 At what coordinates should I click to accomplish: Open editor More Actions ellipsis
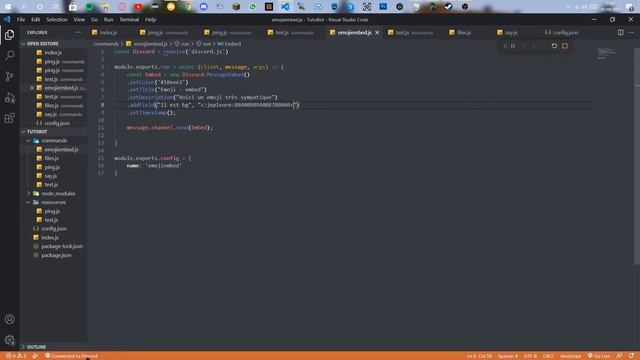(x=631, y=32)
